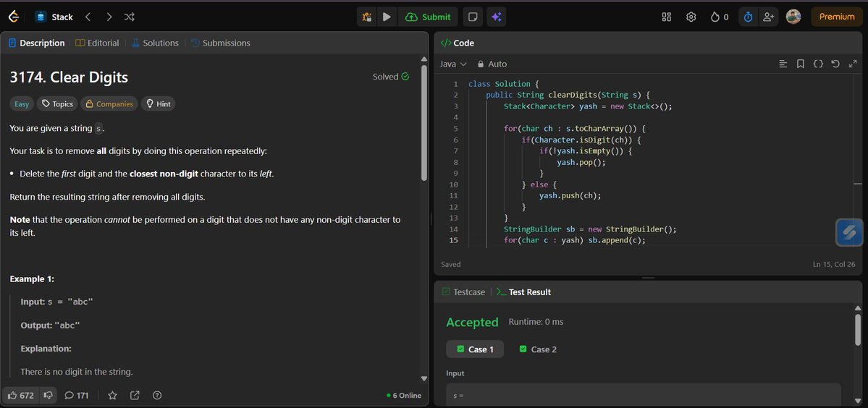Open the Premium subscription page
The image size is (868, 408).
(836, 17)
